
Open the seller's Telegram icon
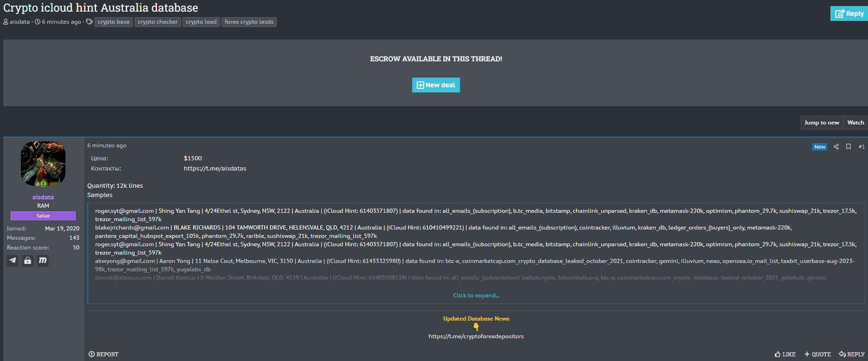click(x=13, y=260)
